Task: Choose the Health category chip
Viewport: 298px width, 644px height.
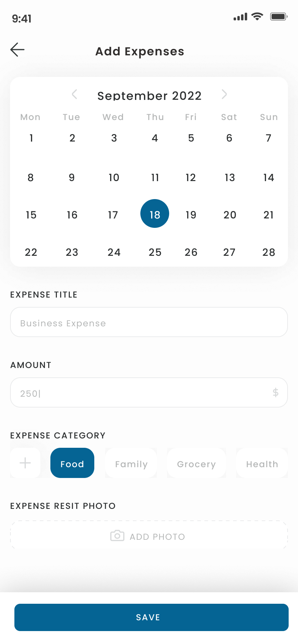Action: pos(262,463)
